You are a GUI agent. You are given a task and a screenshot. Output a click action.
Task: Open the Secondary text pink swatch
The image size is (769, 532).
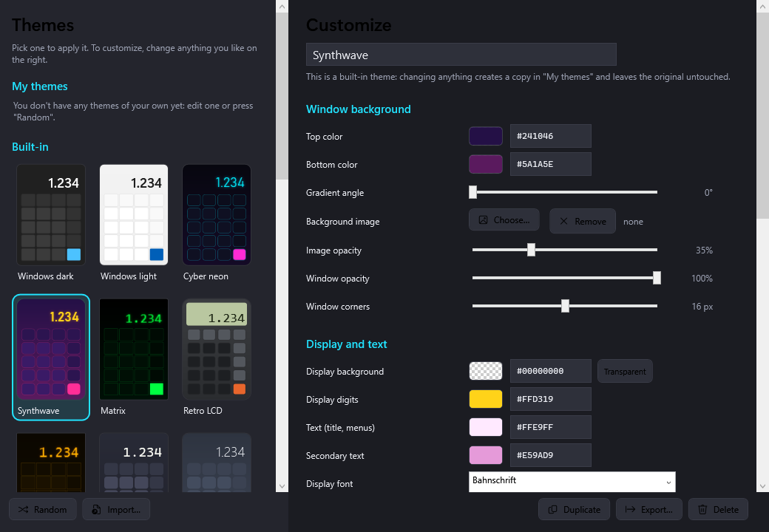[x=486, y=455]
